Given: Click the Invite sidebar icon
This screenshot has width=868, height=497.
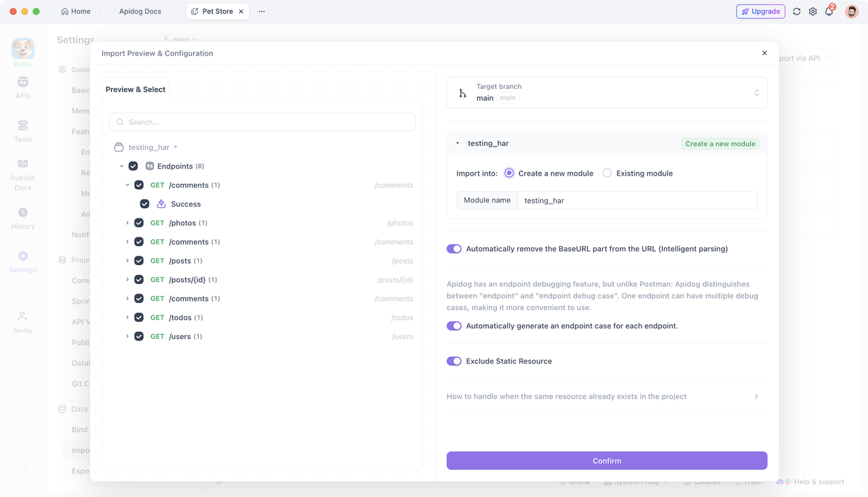Looking at the screenshot, I should [22, 321].
